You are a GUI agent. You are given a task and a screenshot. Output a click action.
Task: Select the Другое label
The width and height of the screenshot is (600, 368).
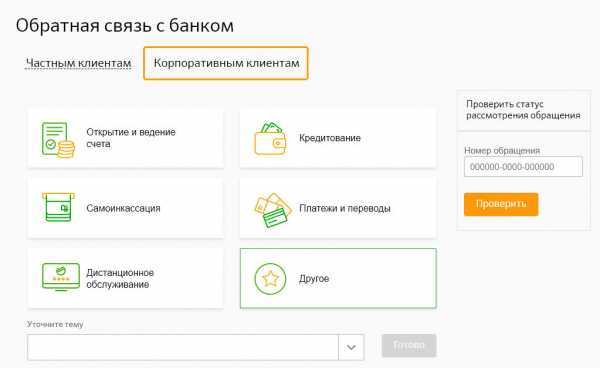314,278
